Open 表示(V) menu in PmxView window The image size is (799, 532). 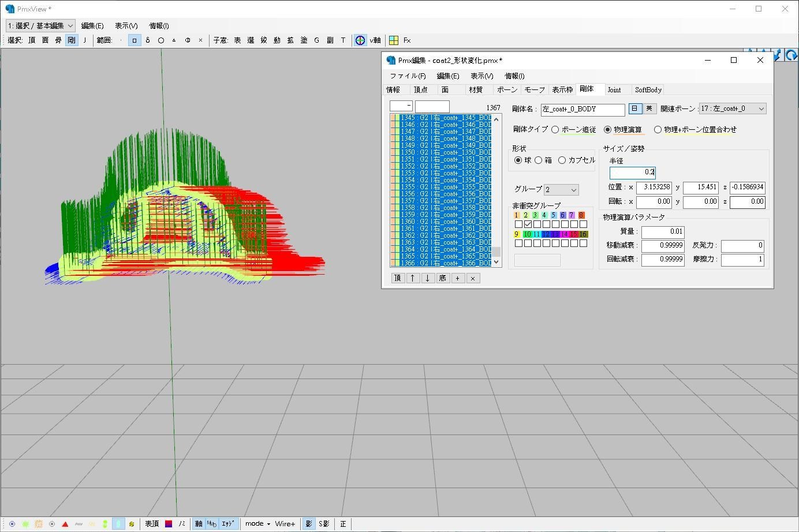126,25
